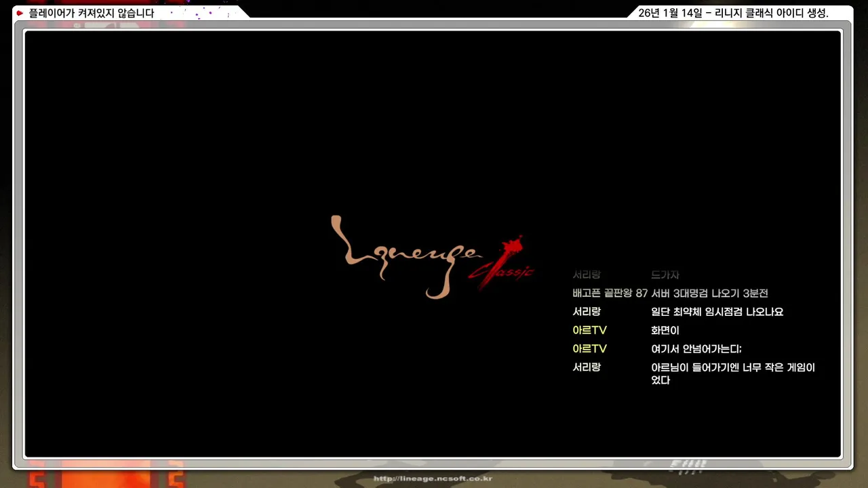Screen dimensions: 868x488
Task: Click the 아르TV name beside "화면이"
Action: [589, 330]
